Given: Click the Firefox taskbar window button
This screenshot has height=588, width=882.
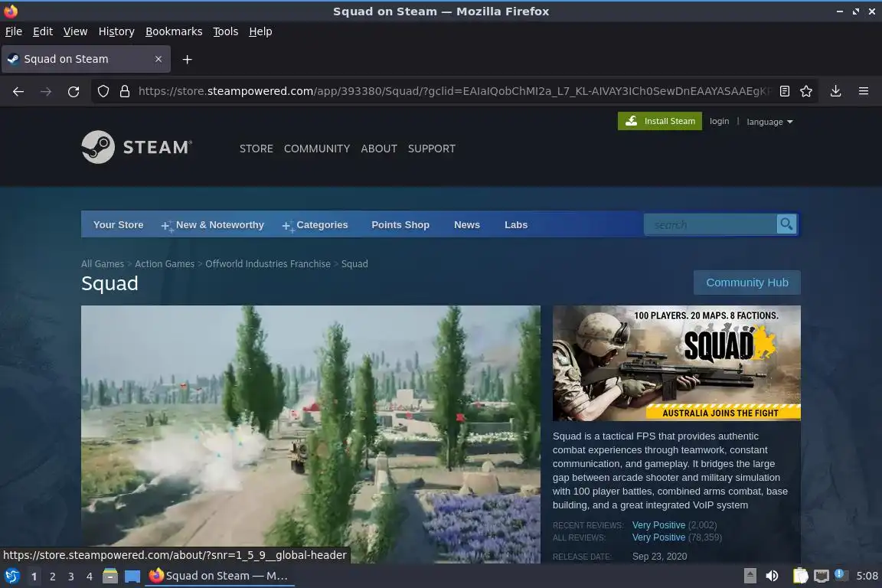Looking at the screenshot, I should point(220,576).
